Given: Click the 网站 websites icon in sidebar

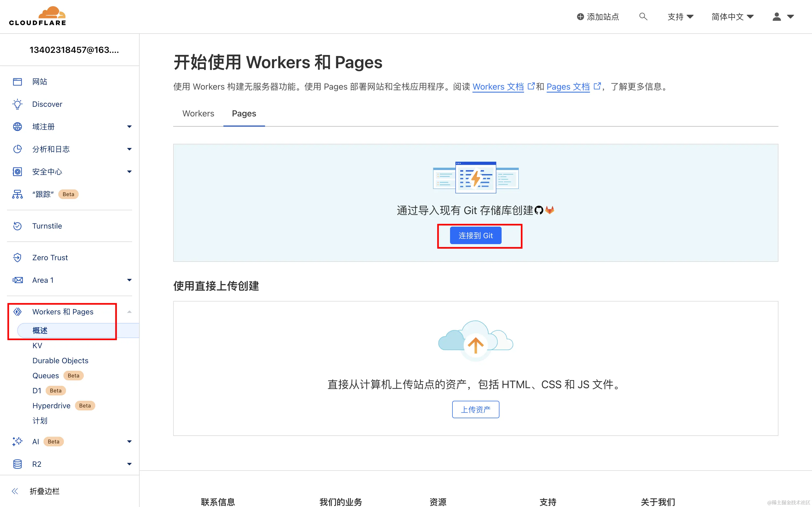Looking at the screenshot, I should (17, 82).
